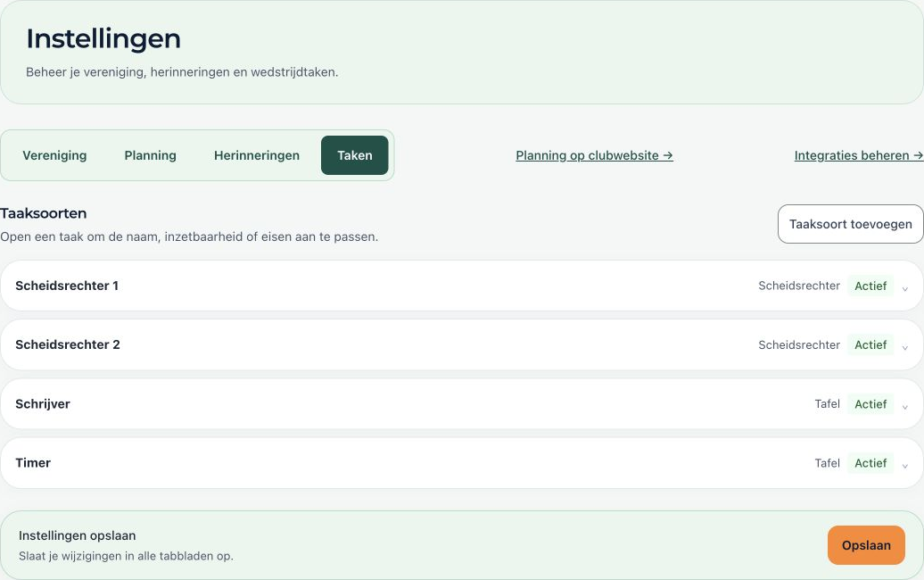Click Actief badge on Schrijver row
This screenshot has height=580, width=924.
(870, 404)
